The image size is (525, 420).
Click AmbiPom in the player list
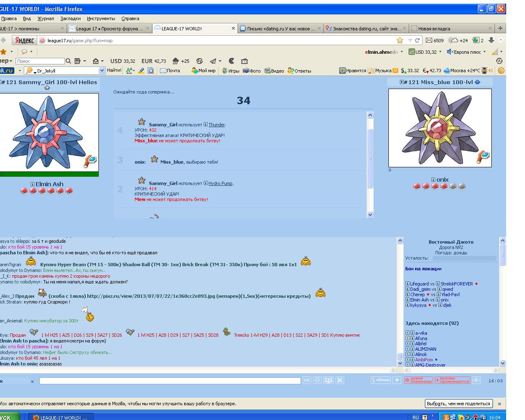coord(424,360)
